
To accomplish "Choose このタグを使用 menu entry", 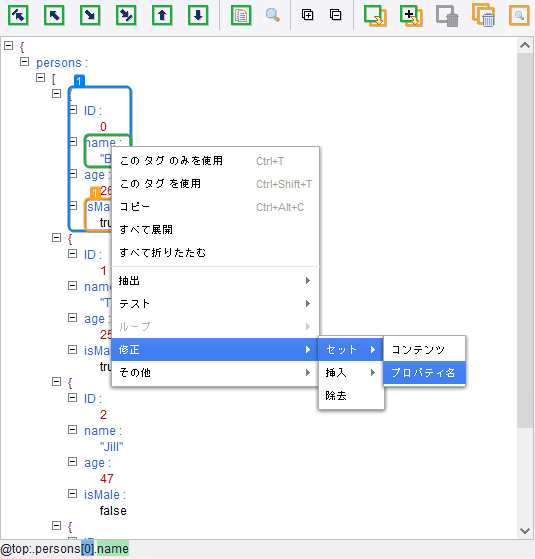I will click(x=215, y=184).
